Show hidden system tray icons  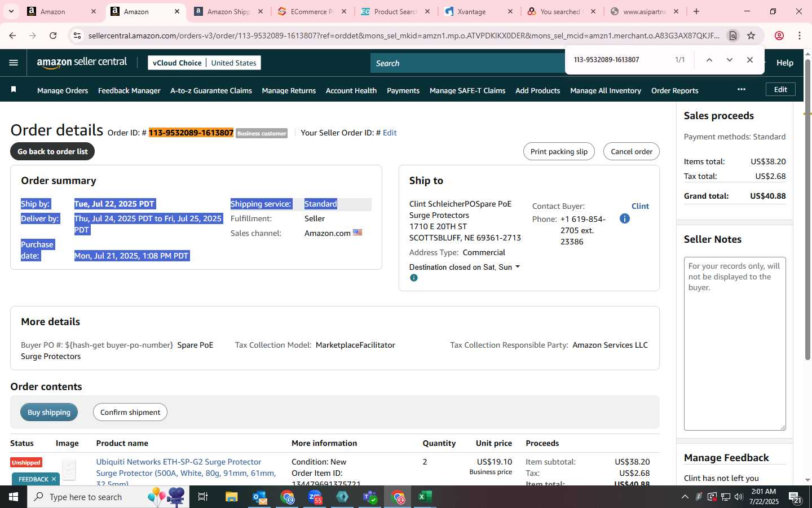coord(685,497)
